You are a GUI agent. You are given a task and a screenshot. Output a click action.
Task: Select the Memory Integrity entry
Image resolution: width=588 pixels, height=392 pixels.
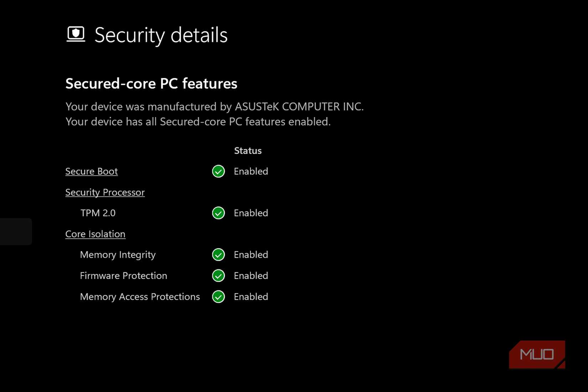118,254
